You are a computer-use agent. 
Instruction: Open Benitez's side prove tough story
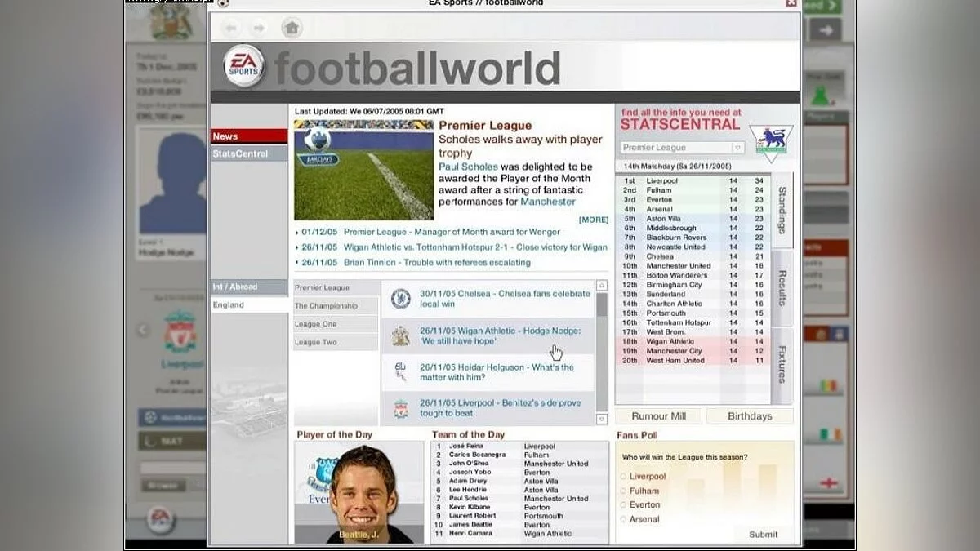coord(501,408)
